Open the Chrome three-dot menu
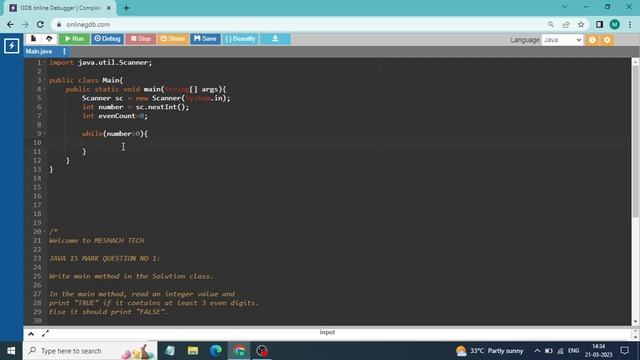The image size is (640, 360). point(630,24)
